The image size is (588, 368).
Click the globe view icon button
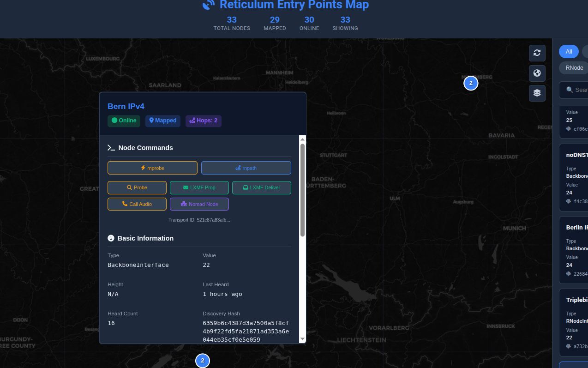point(537,73)
